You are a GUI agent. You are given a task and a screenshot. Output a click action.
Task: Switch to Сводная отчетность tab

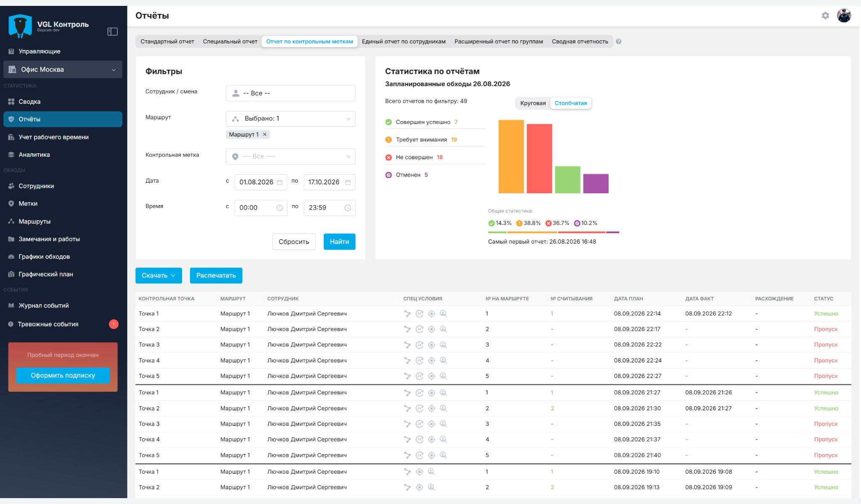[x=580, y=42]
